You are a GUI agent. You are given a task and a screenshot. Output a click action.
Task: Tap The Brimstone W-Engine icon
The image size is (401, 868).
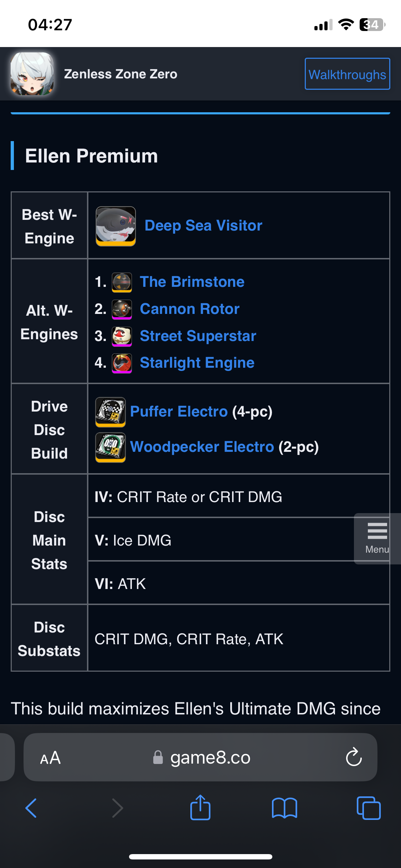point(122,282)
